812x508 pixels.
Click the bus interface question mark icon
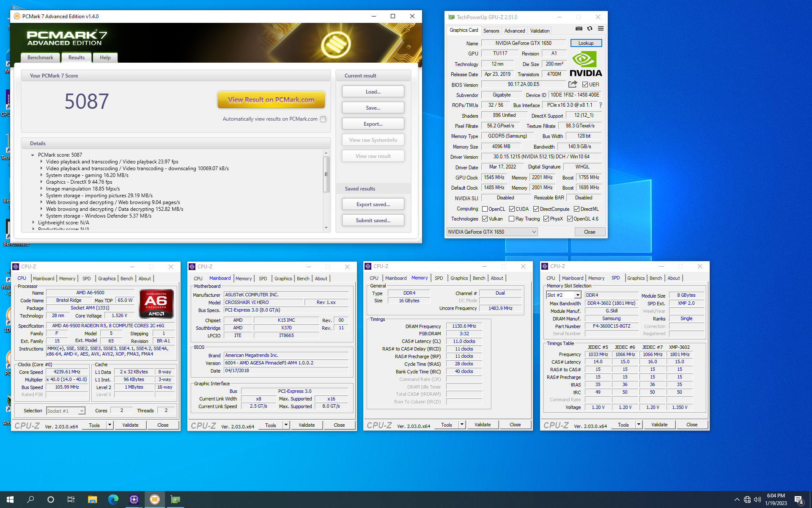(600, 105)
